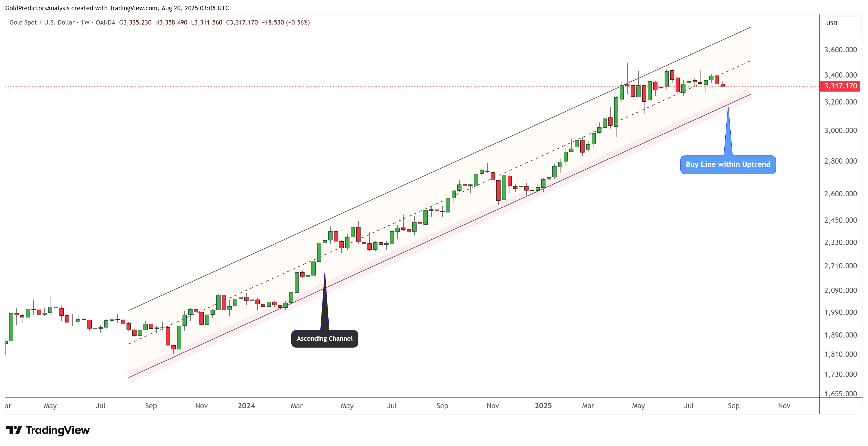Click the USD currency box
The width and height of the screenshot is (868, 446).
coord(841,23)
